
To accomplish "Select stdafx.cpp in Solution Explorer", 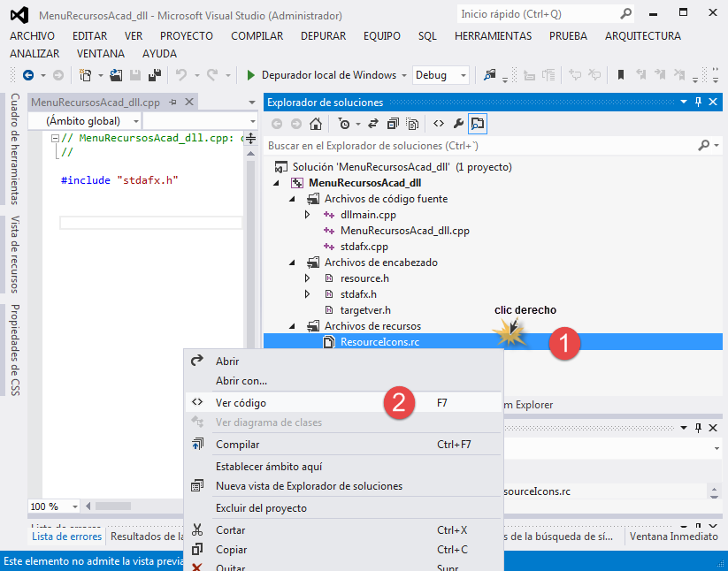I will pyautogui.click(x=364, y=247).
